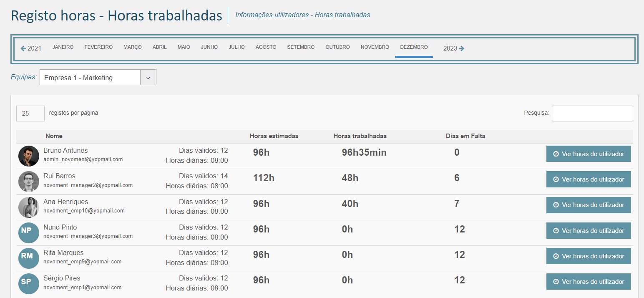Click the NP initials avatar

point(28,233)
